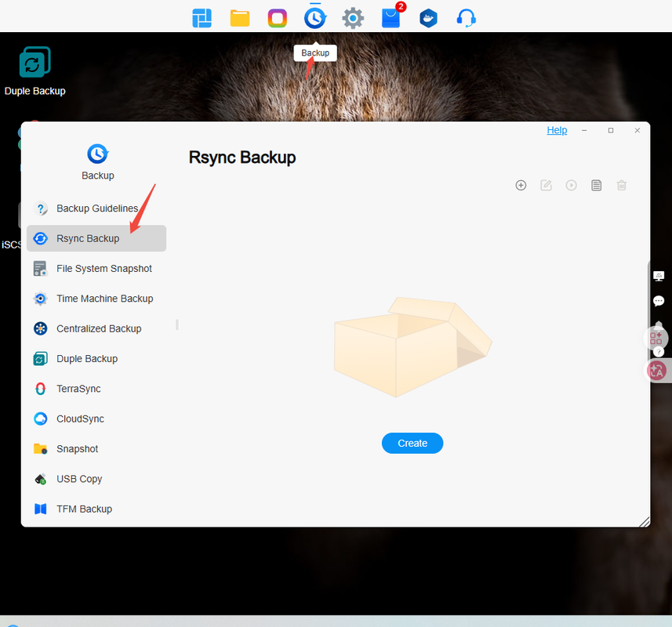Select Rsync Backup in sidebar
Screen dimensions: 672x627
click(96, 238)
